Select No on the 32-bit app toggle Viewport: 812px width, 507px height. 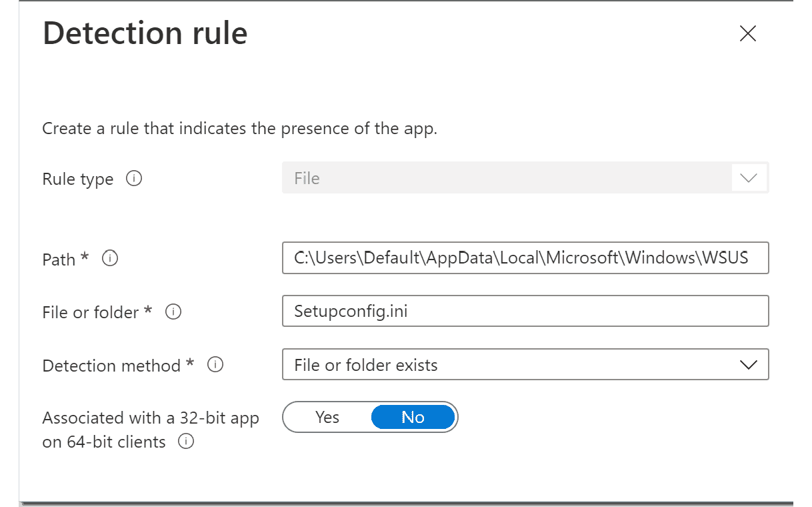(413, 418)
